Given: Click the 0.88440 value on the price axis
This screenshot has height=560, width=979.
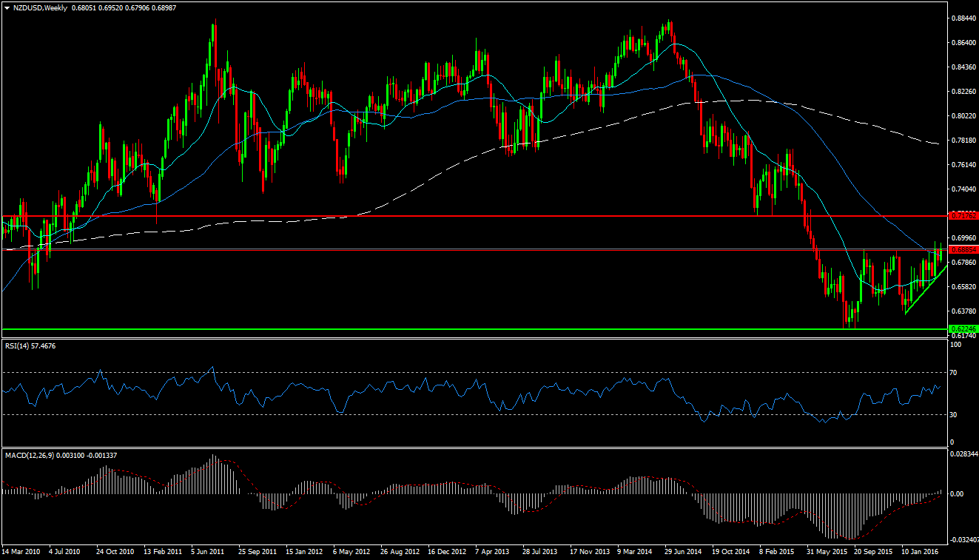Looking at the screenshot, I should pos(963,18).
